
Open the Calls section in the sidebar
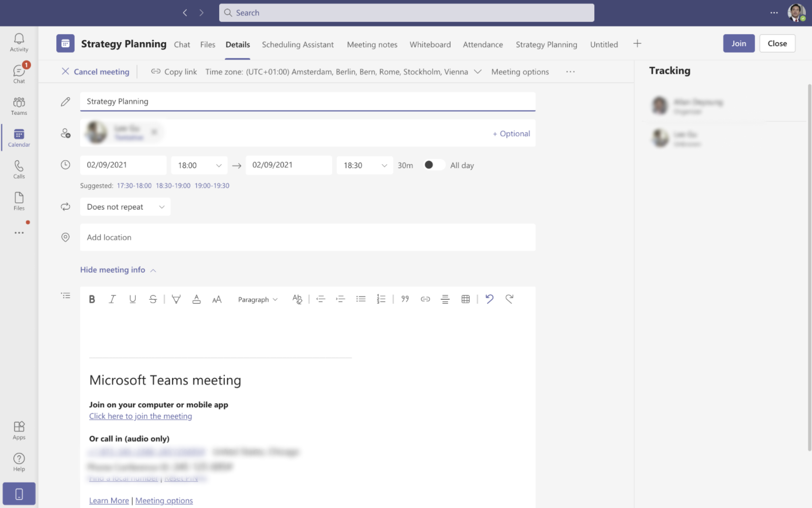[19, 170]
